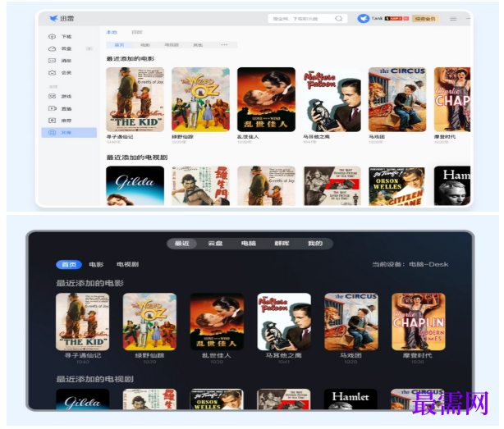Switch to 群晖 Synology tab in light window
504x429 pixels.
(137, 32)
